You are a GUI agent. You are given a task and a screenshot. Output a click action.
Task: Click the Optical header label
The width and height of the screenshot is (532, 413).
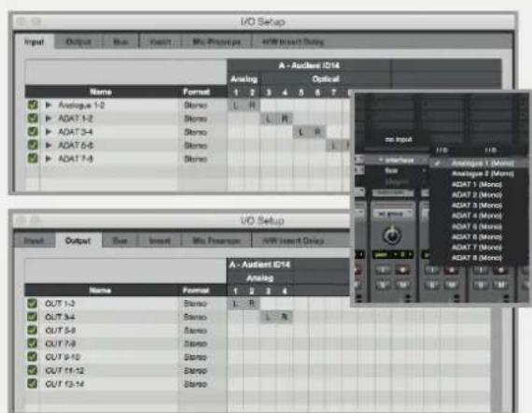326,79
